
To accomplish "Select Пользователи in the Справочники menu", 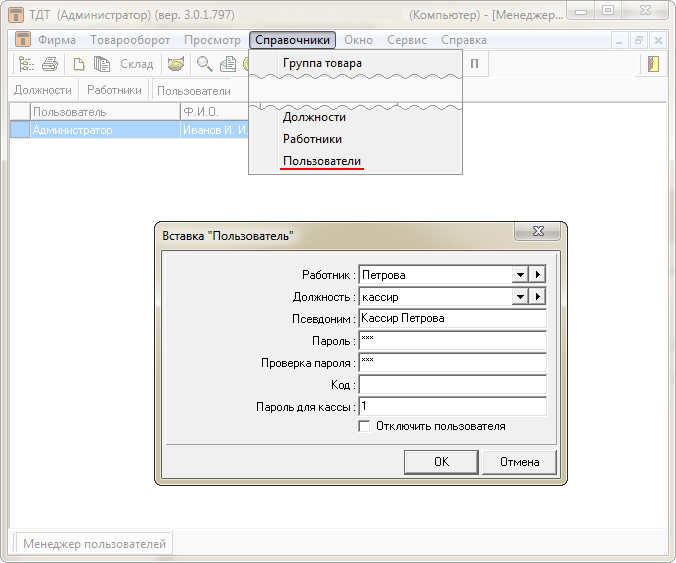I will 321,161.
